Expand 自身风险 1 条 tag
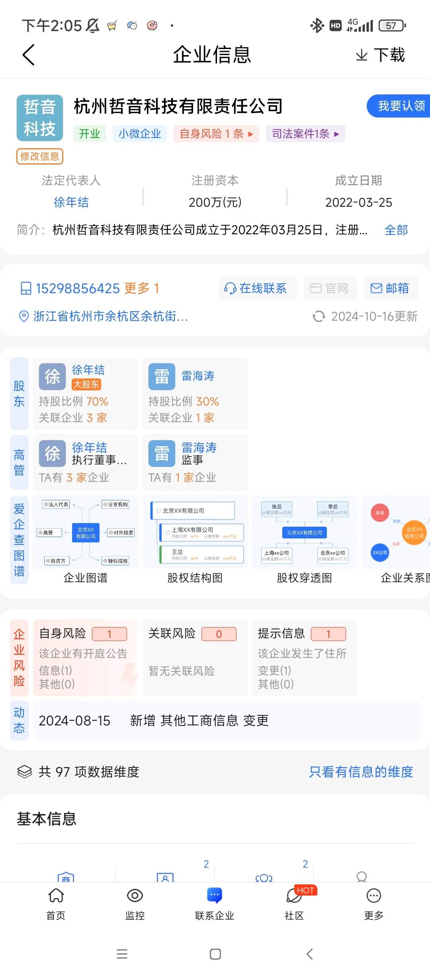The height and width of the screenshot is (980, 430). 216,134
